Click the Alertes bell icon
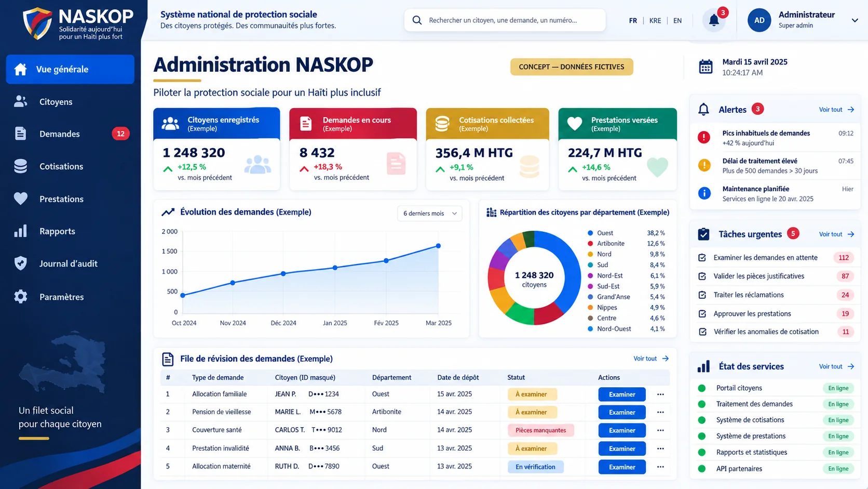Viewport: 868px width, 489px height. pos(703,109)
